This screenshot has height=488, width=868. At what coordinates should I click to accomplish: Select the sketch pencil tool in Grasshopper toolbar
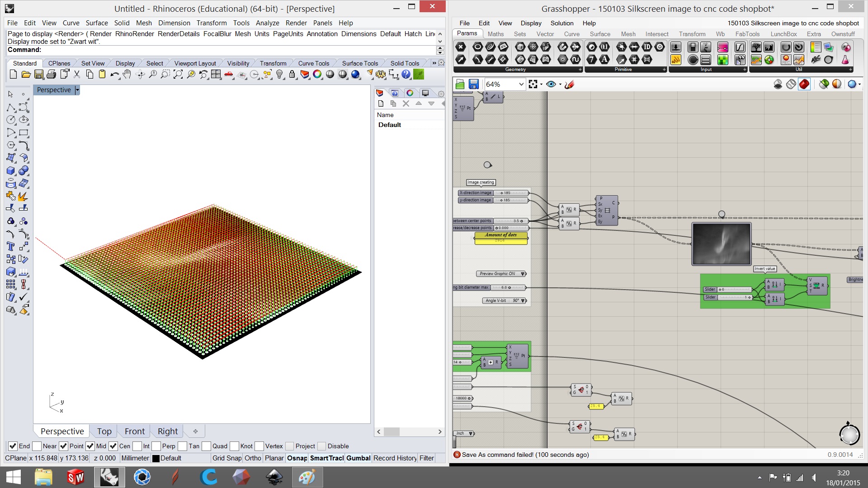pyautogui.click(x=569, y=84)
